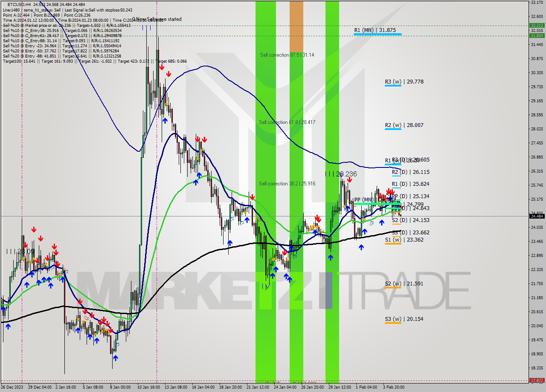Click the '8 Jan 00:00' time label
Viewport: 546px width, 392px height.
point(120,387)
